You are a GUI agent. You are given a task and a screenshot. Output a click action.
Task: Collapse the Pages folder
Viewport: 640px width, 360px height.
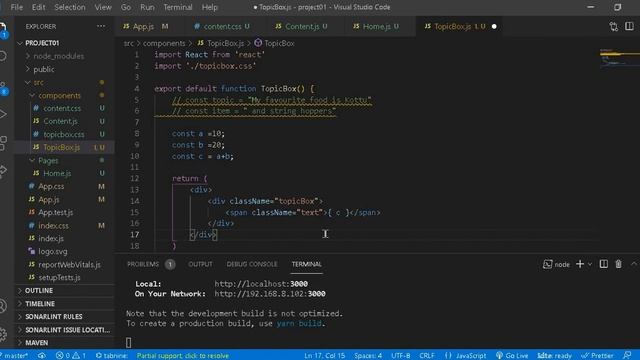pyautogui.click(x=64, y=160)
